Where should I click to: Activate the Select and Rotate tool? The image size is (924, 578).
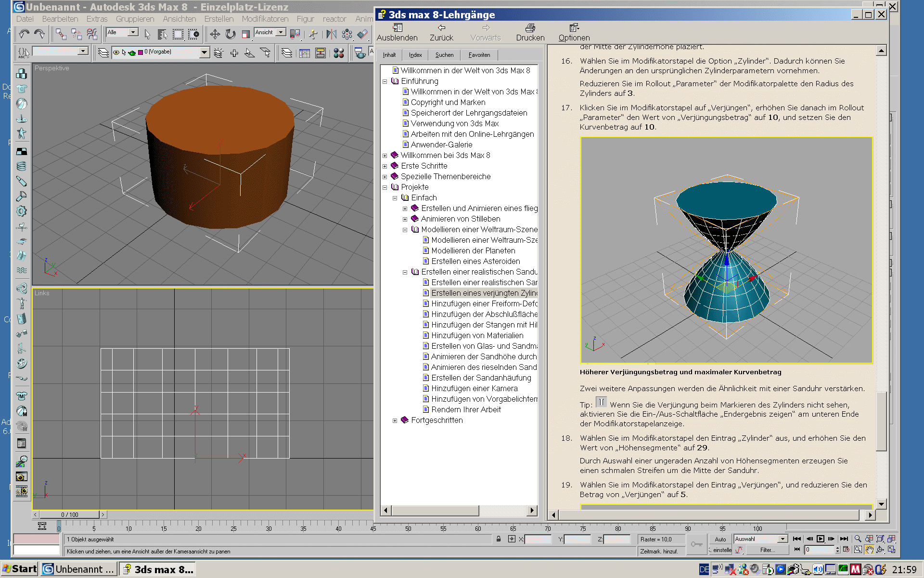point(231,34)
